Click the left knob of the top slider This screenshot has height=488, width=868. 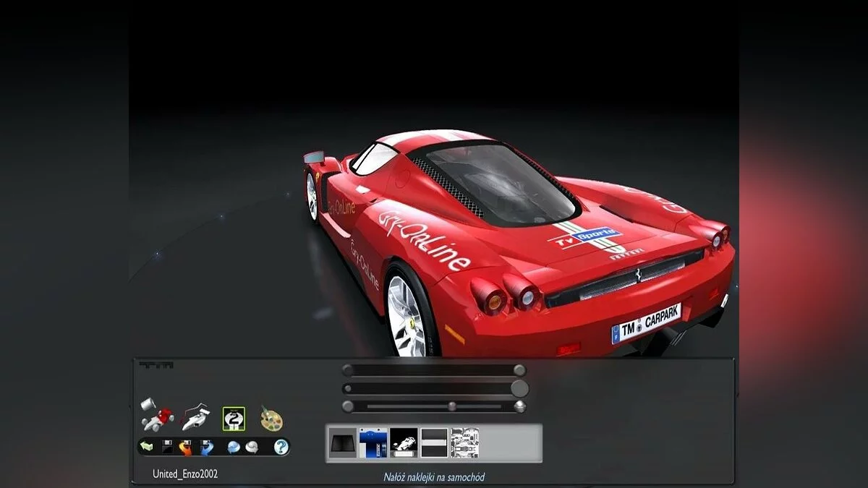[348, 370]
